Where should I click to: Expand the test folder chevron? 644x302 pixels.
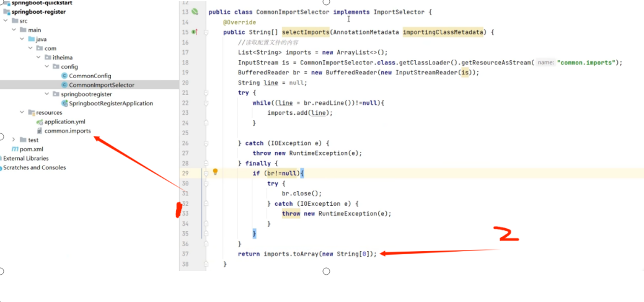[14, 140]
